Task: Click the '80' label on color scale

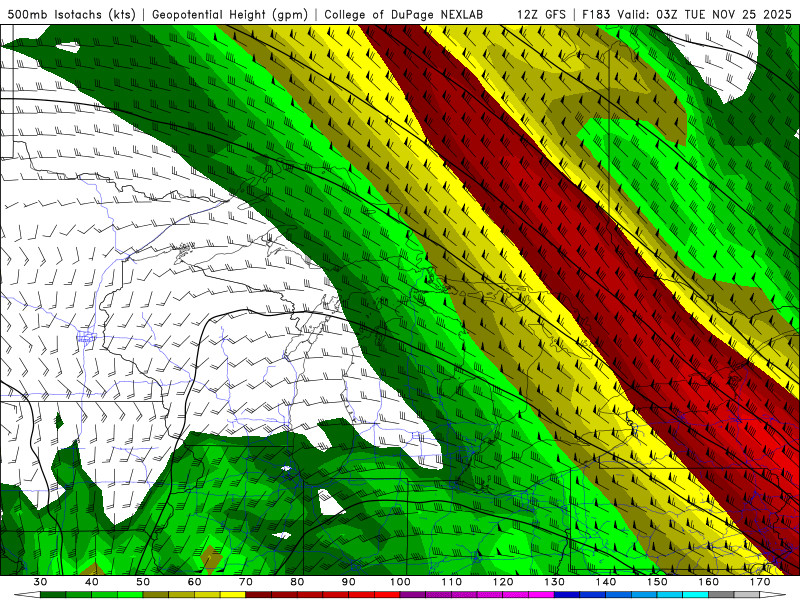Action: point(297,582)
